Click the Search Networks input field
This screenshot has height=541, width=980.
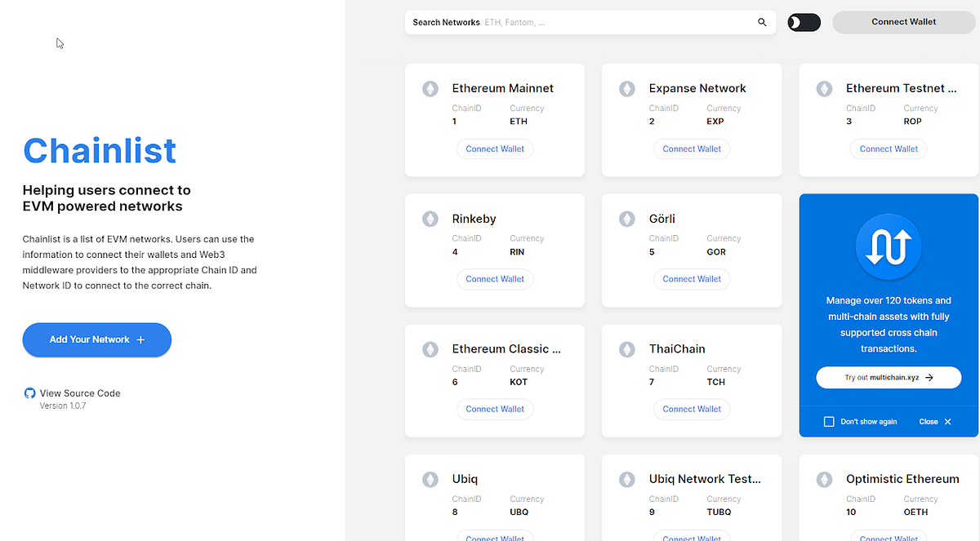pos(572,22)
